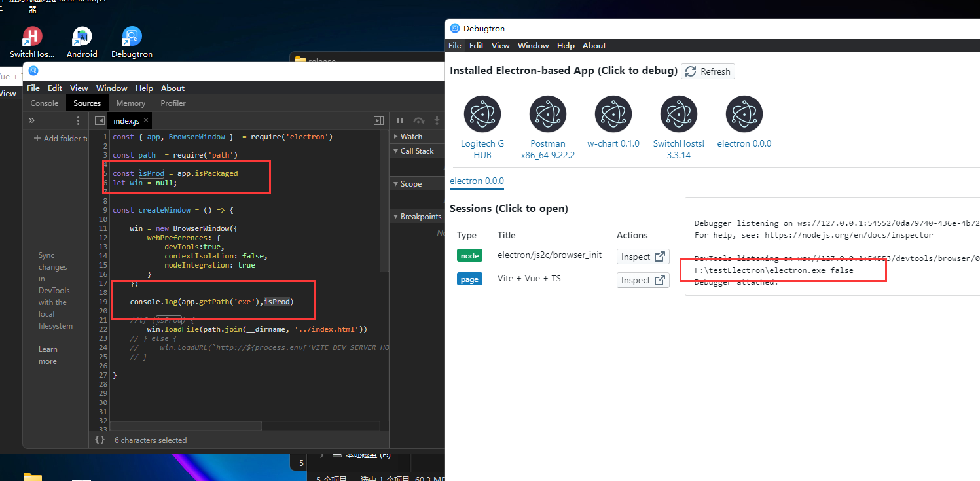Open File menu in the DevTools window

click(33, 88)
